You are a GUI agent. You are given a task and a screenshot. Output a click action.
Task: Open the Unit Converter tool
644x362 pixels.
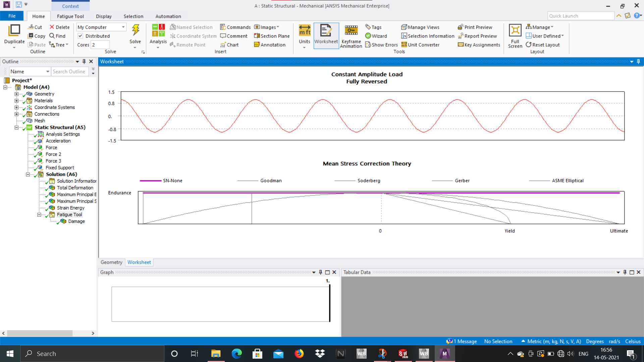coord(420,45)
